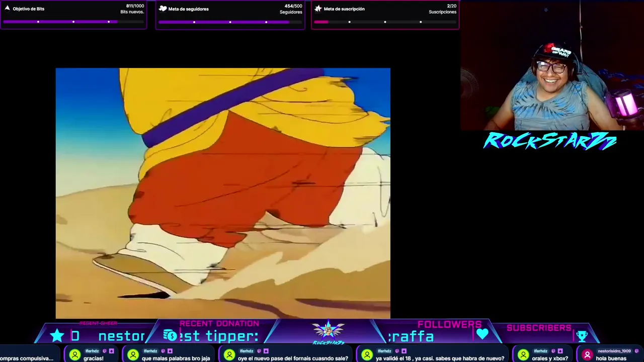Click the 'Bits nuevos.' caption

point(132,12)
